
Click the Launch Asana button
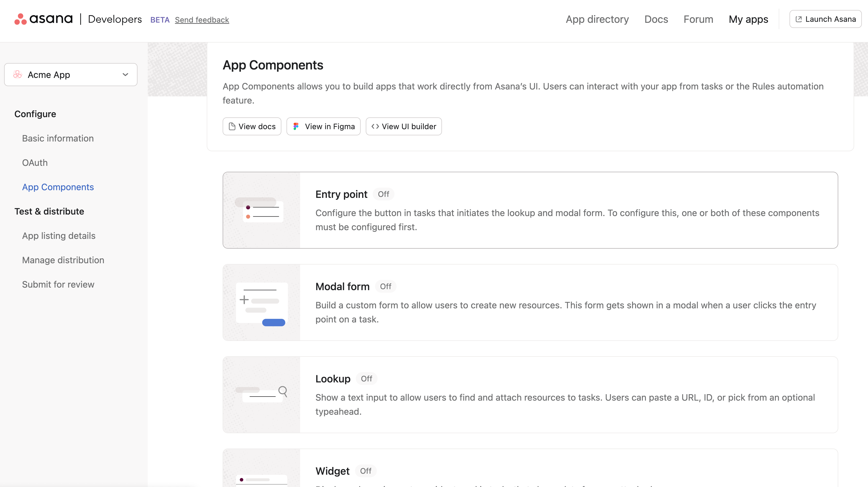[825, 19]
